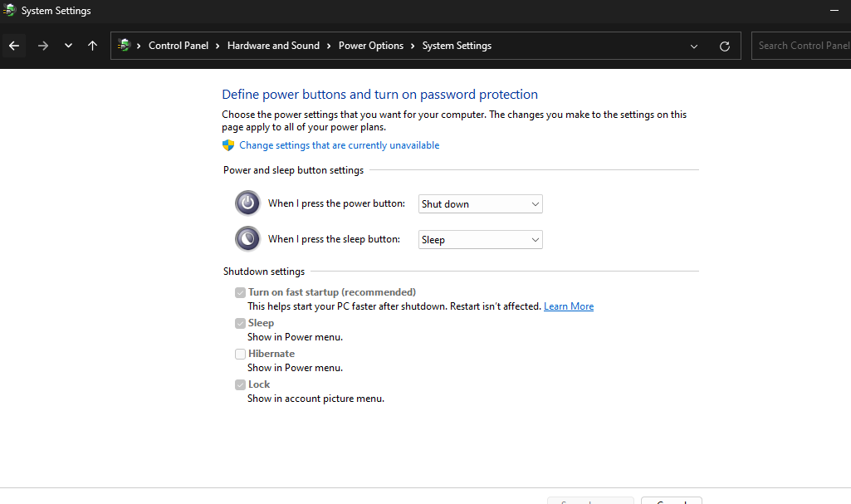Click the Forward navigation arrow
The height and width of the screenshot is (504, 851).
click(43, 46)
